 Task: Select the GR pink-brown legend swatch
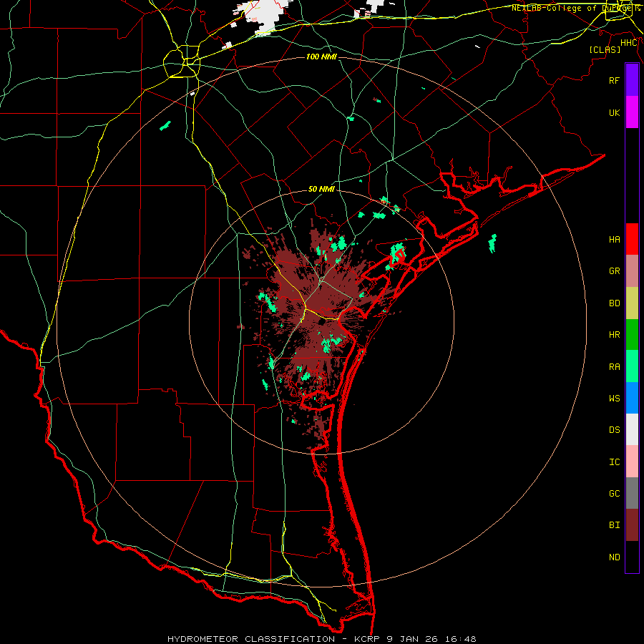[x=632, y=271]
